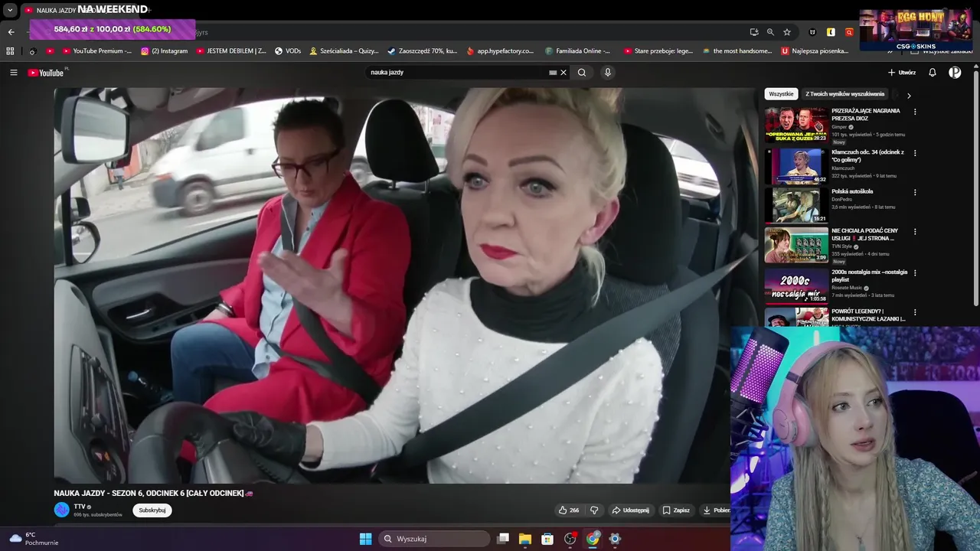Save the video with Zapisz
This screenshot has height=551, width=980.
point(676,510)
